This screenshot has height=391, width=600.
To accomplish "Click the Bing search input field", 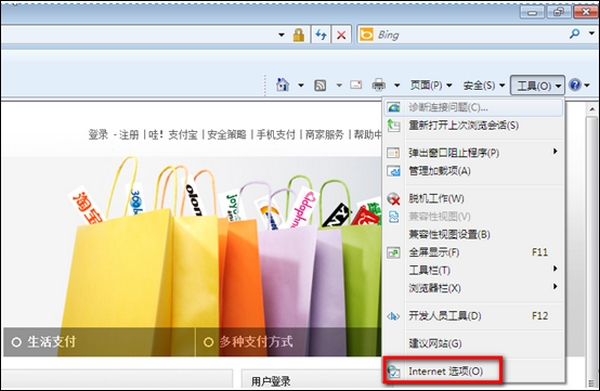I will click(x=471, y=35).
